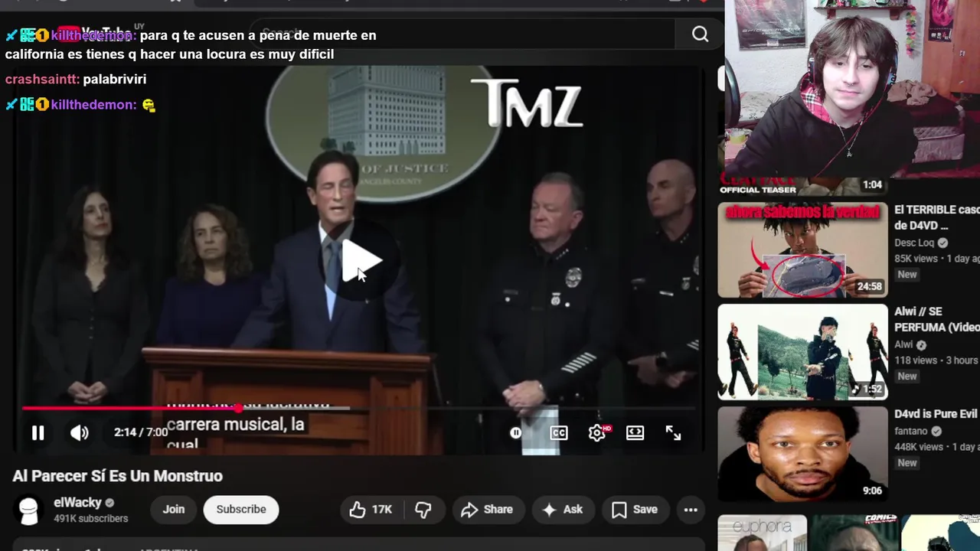Subscribe to elWacky channel
980x551 pixels.
point(241,510)
